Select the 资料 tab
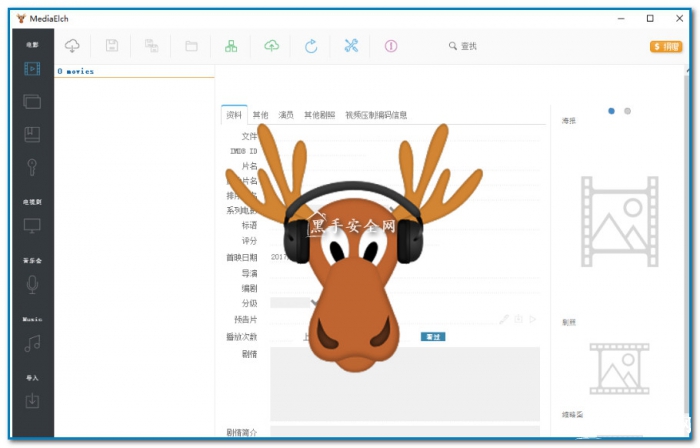This screenshot has width=700, height=448. pyautogui.click(x=234, y=115)
